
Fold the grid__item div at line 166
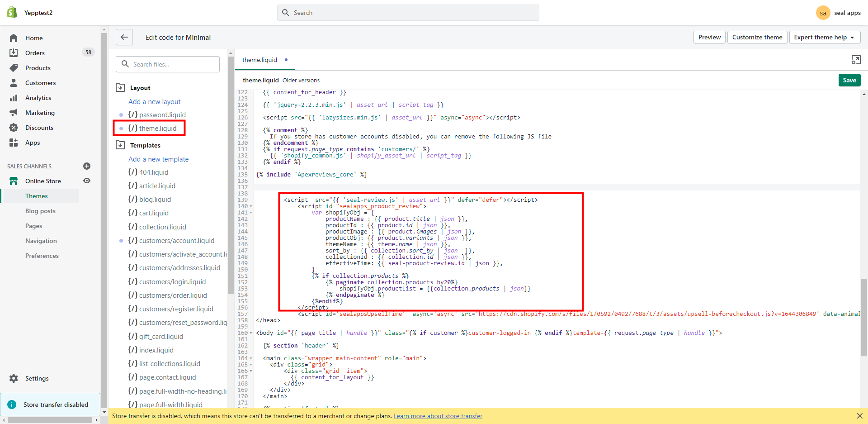pos(251,371)
